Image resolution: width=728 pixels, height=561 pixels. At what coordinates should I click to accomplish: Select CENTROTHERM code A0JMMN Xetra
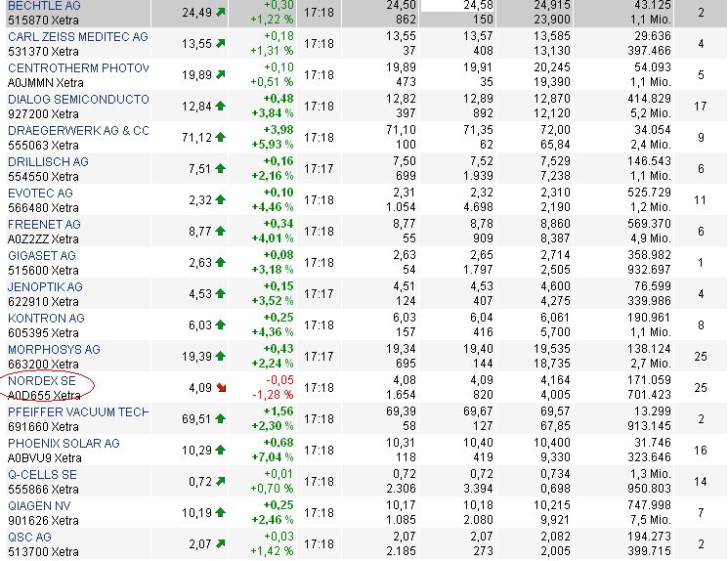click(46, 83)
